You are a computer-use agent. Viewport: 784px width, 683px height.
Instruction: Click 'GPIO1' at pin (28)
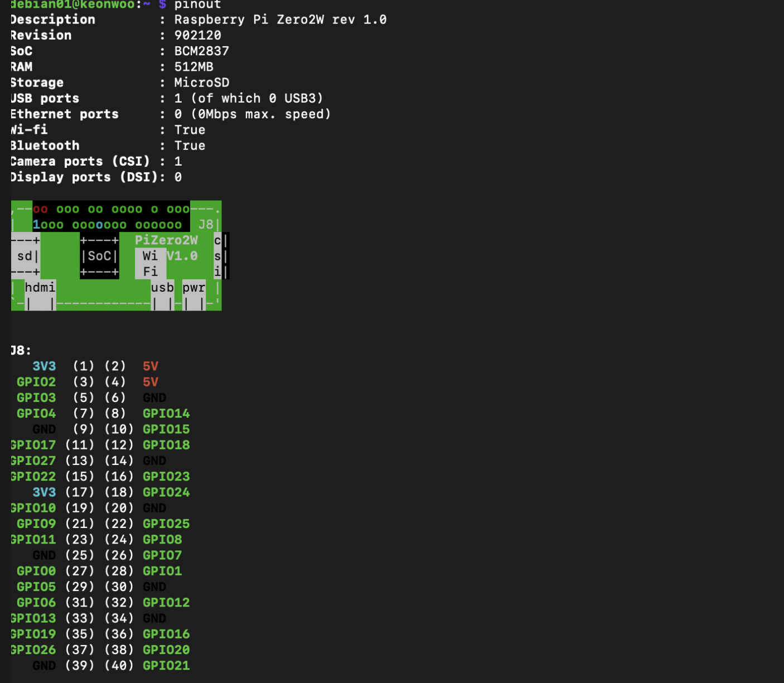pos(162,571)
